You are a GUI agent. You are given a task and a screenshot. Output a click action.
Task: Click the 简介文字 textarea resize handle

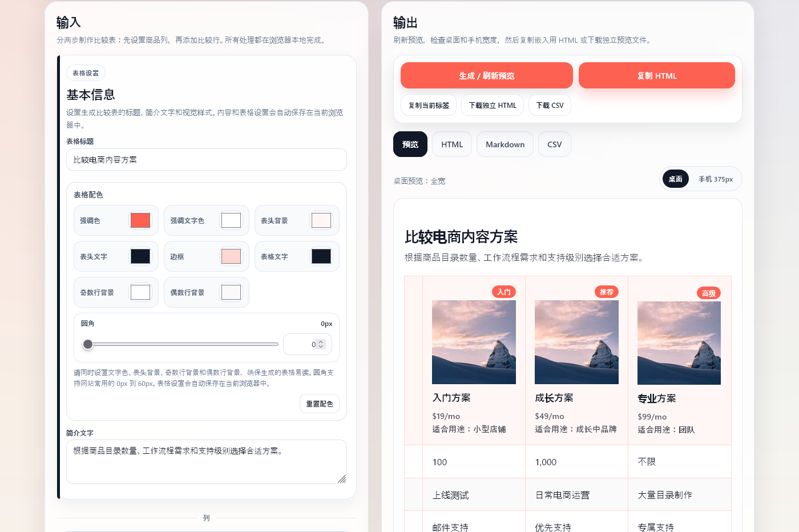coord(342,479)
